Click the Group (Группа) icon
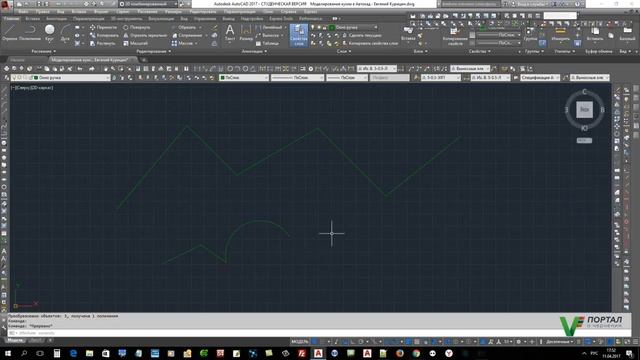 click(530, 34)
